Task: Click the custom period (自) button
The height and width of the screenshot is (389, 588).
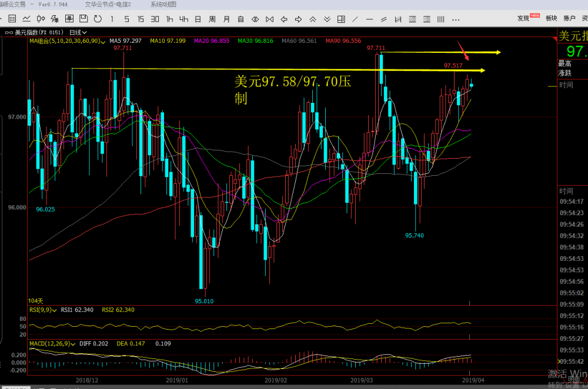Action: [240, 19]
